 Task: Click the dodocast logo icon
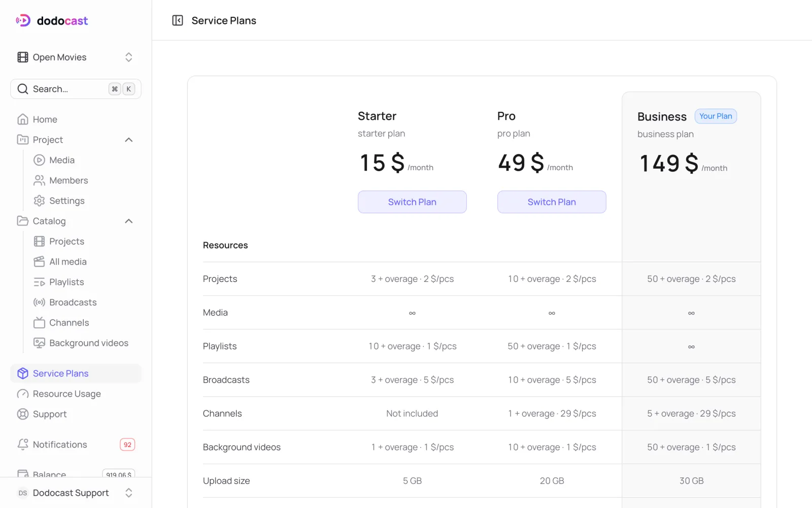click(x=23, y=20)
